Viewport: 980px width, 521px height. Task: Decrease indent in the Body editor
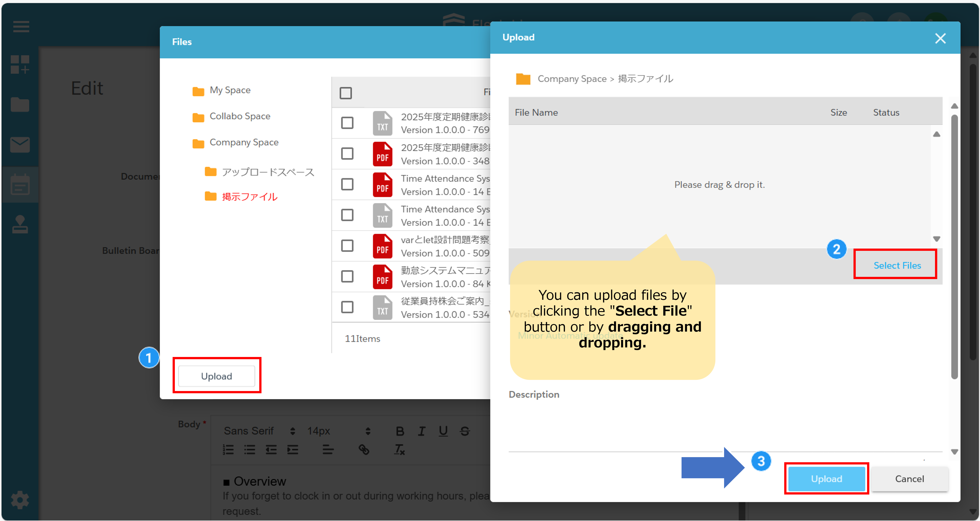271,450
